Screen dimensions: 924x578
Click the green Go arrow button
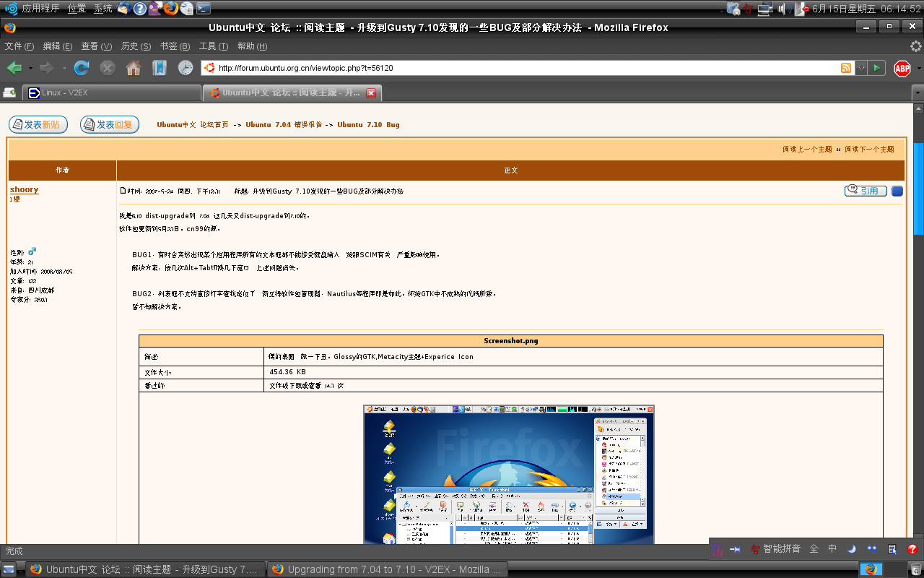click(877, 68)
